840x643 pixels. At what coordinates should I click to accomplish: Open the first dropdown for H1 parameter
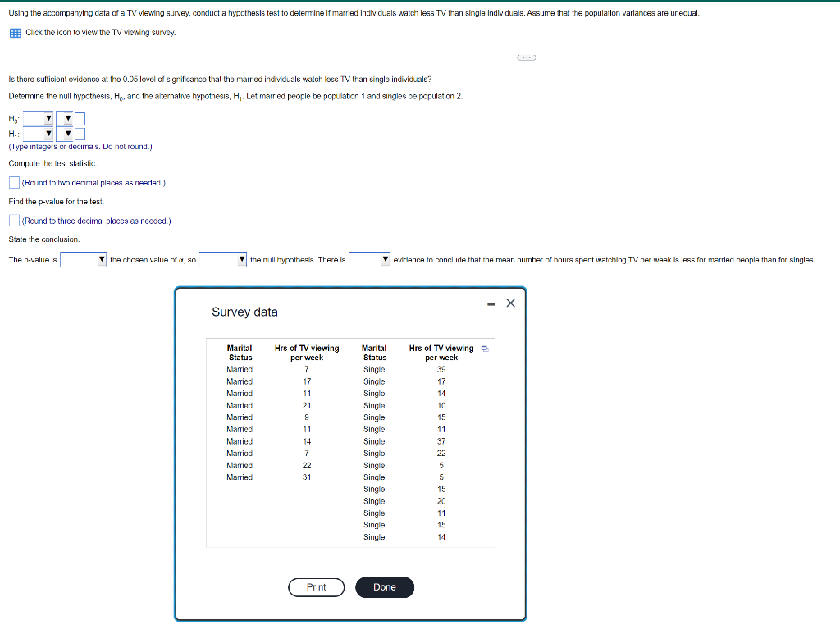pyautogui.click(x=38, y=134)
